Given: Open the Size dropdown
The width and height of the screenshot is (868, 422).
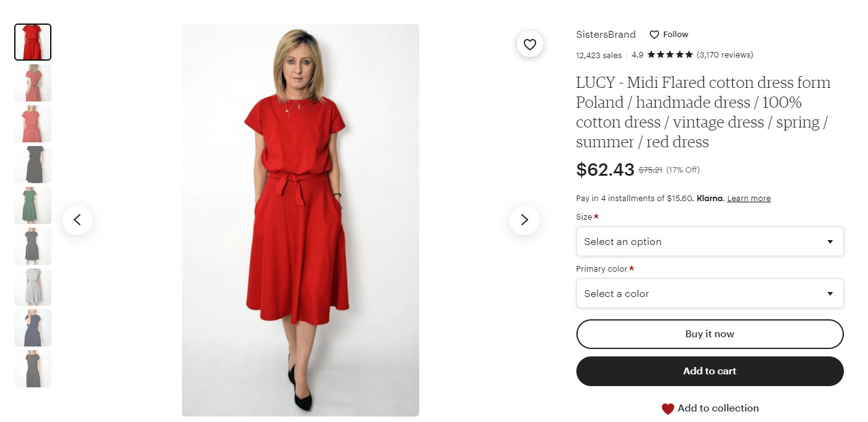Looking at the screenshot, I should (710, 241).
